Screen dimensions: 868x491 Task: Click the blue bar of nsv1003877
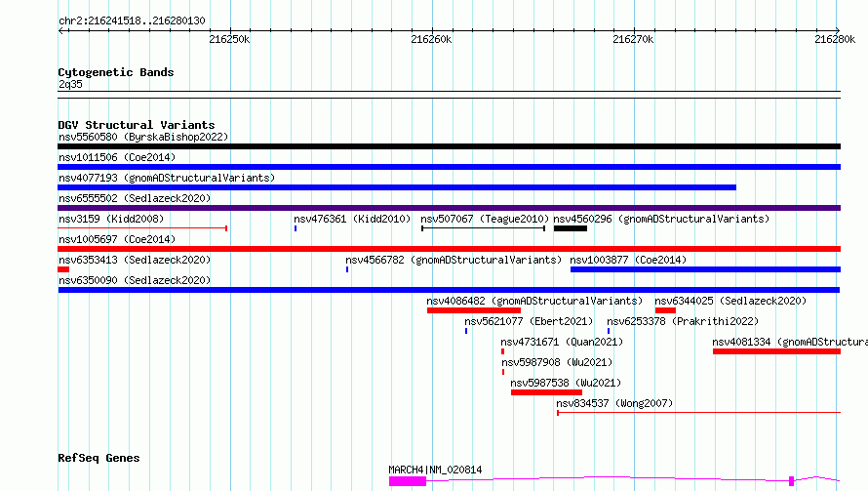pyautogui.click(x=706, y=269)
